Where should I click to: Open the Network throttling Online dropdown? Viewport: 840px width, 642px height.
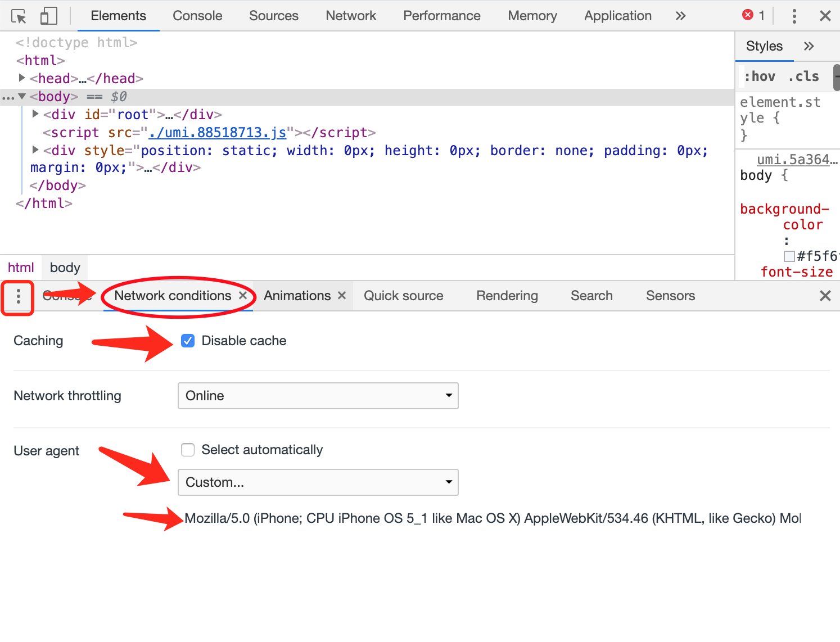coord(318,396)
